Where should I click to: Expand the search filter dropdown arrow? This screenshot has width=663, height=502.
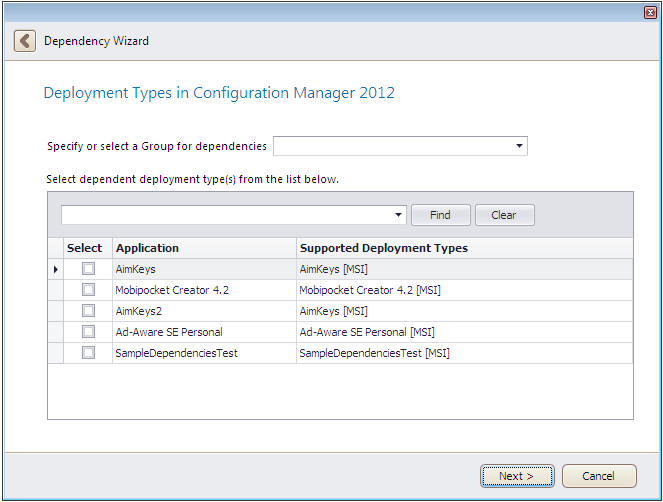[399, 215]
